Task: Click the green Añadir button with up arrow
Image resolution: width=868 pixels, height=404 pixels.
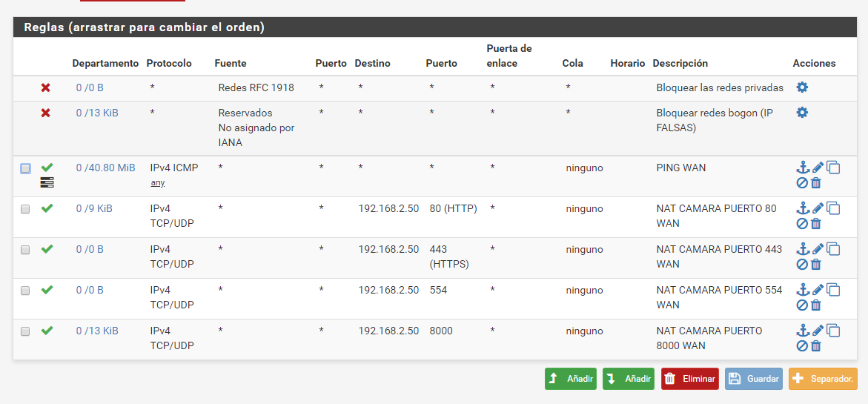Action: pyautogui.click(x=570, y=379)
